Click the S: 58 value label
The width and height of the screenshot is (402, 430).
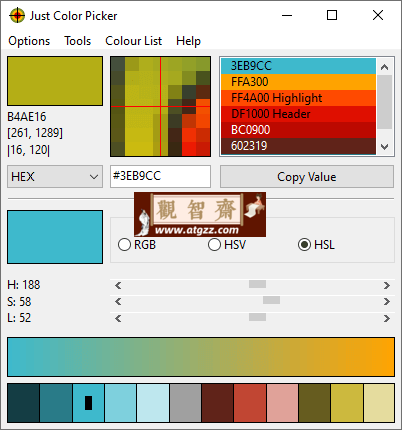19,302
